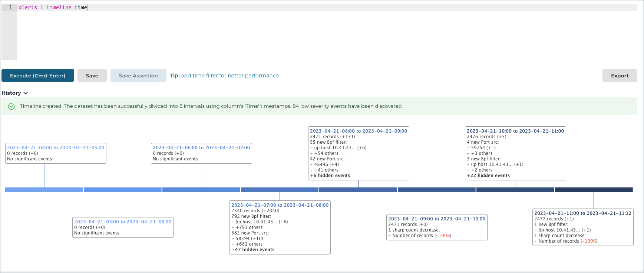Viewport: 644px width, 273px height.
Task: Select the 10:00 to 11:00 timeline segment
Action: click(515, 190)
